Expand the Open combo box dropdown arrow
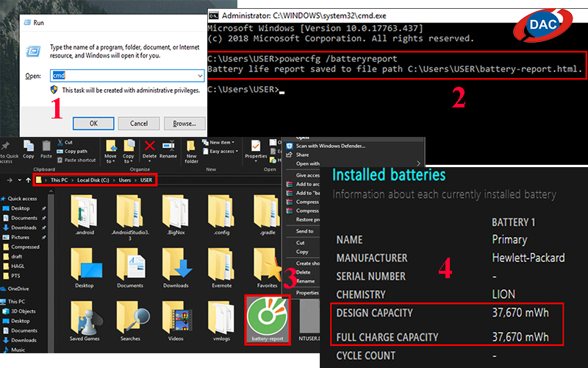 tap(199, 75)
